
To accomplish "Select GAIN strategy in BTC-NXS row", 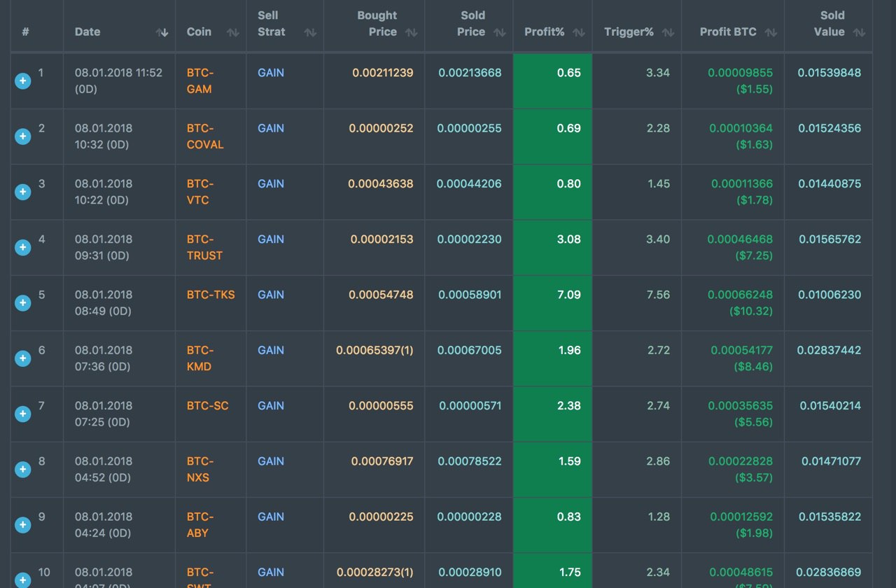I will pos(271,461).
